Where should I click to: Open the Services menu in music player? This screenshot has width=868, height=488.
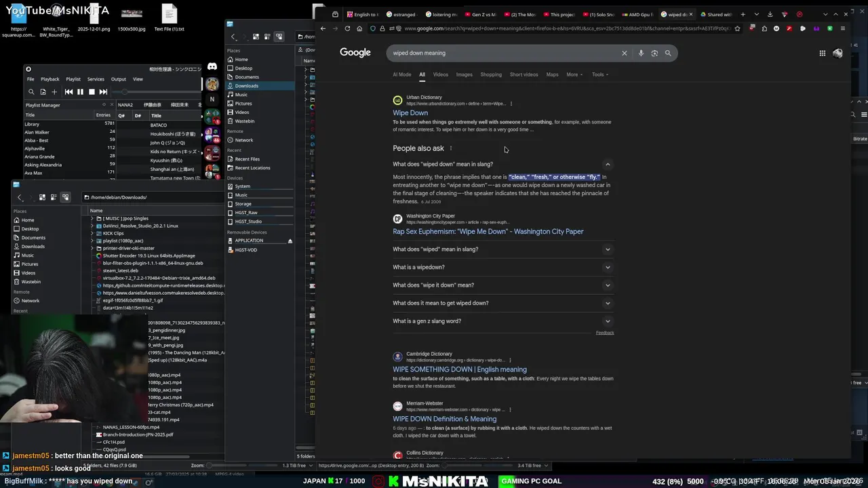96,79
